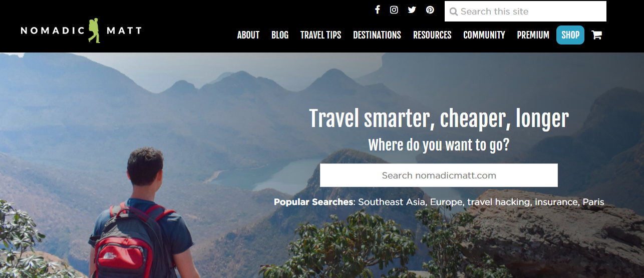Go to the Blog menu item
Image resolution: width=644 pixels, height=278 pixels.
280,35
